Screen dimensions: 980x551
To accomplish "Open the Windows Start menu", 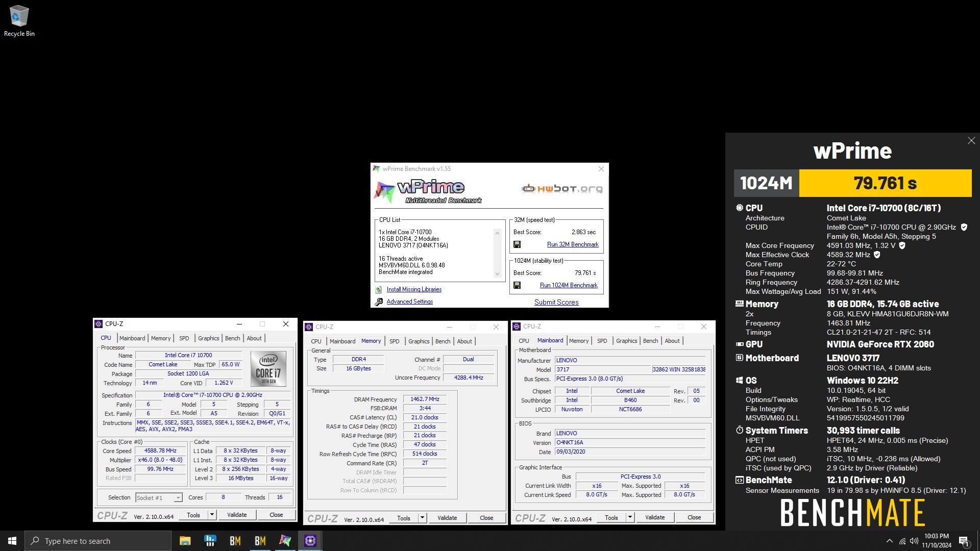I will click(12, 541).
